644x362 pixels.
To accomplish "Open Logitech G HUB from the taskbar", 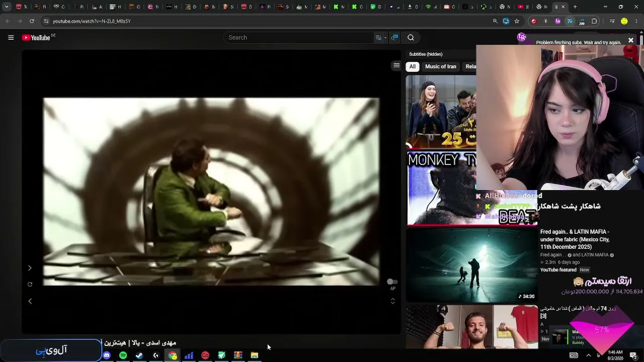I will (156, 355).
